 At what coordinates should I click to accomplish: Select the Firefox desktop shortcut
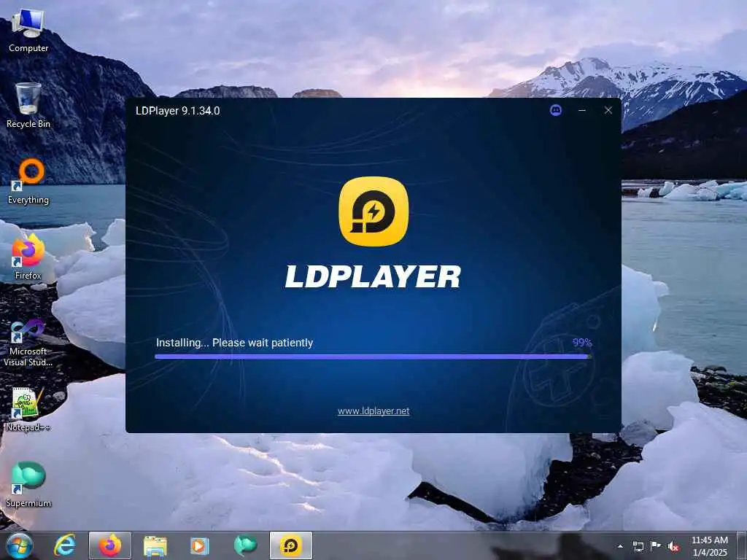28,257
